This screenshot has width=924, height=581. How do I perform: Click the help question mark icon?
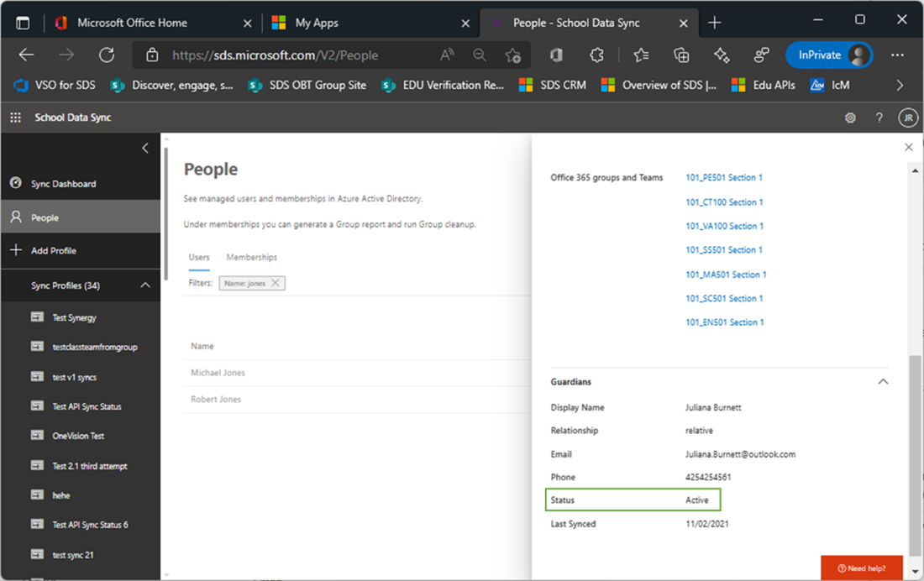click(879, 118)
